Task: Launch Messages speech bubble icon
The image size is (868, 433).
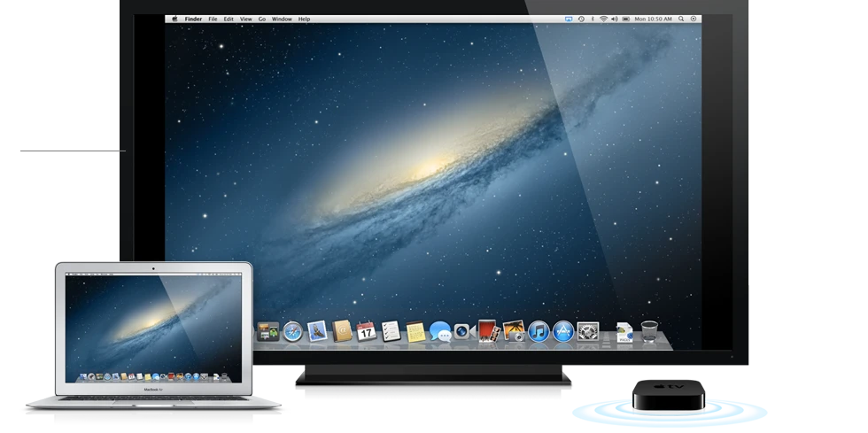Action: point(440,331)
